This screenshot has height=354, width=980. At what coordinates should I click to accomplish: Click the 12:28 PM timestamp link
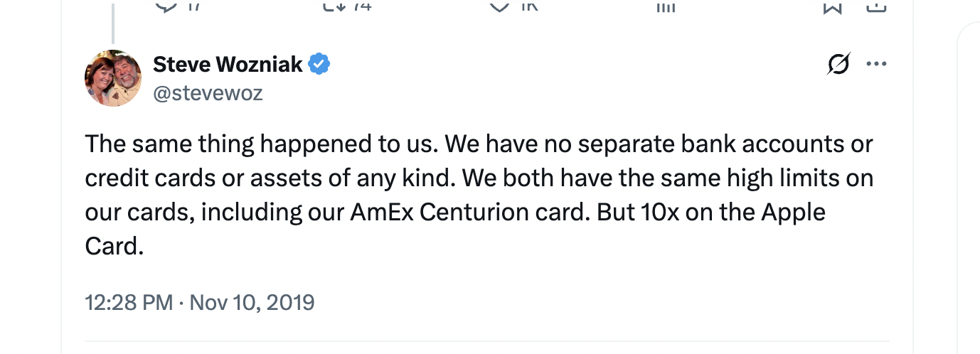click(x=129, y=302)
